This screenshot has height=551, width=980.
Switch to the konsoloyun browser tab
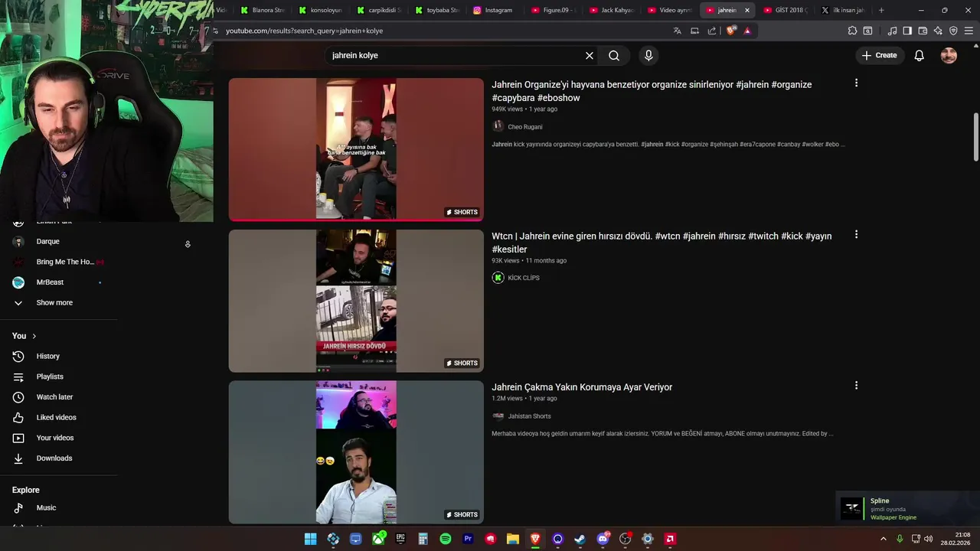(320, 10)
